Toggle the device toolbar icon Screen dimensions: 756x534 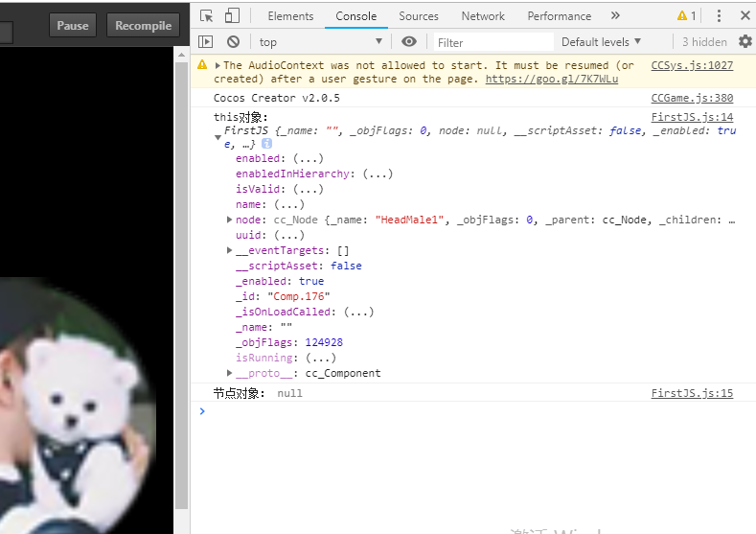click(232, 16)
